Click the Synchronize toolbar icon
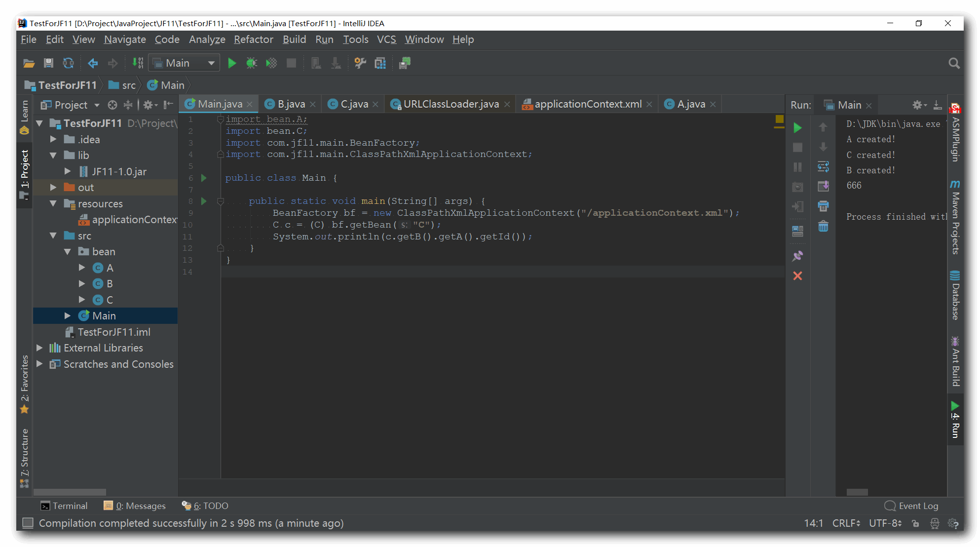The height and width of the screenshot is (547, 980). (68, 63)
